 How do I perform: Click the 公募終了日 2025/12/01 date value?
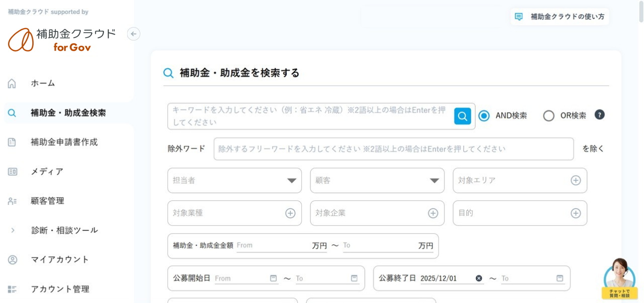point(439,278)
